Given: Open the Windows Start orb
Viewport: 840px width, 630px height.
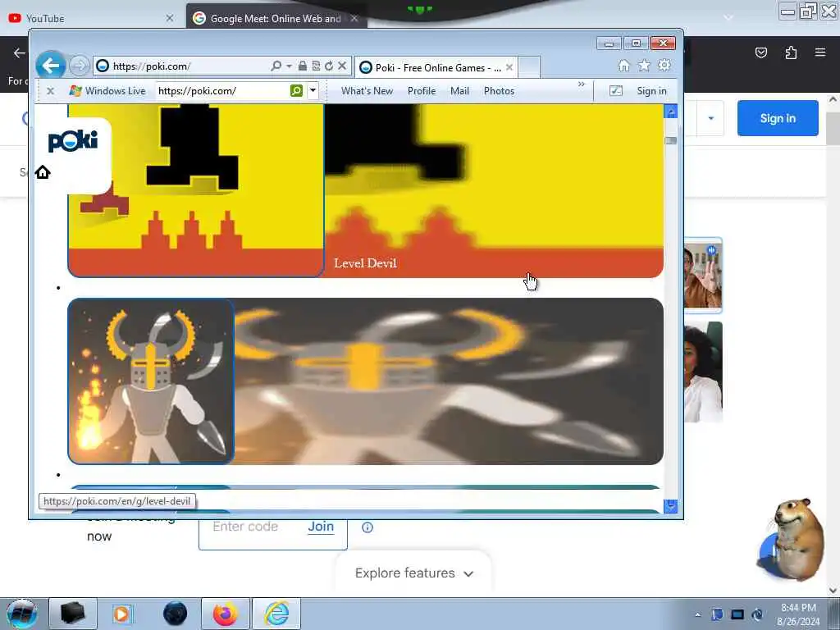Looking at the screenshot, I should tap(21, 614).
